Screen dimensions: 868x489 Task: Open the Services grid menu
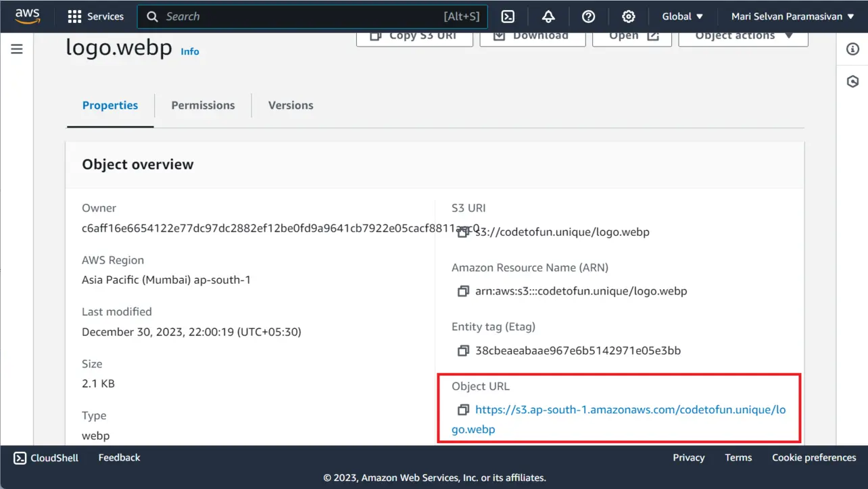pos(96,16)
